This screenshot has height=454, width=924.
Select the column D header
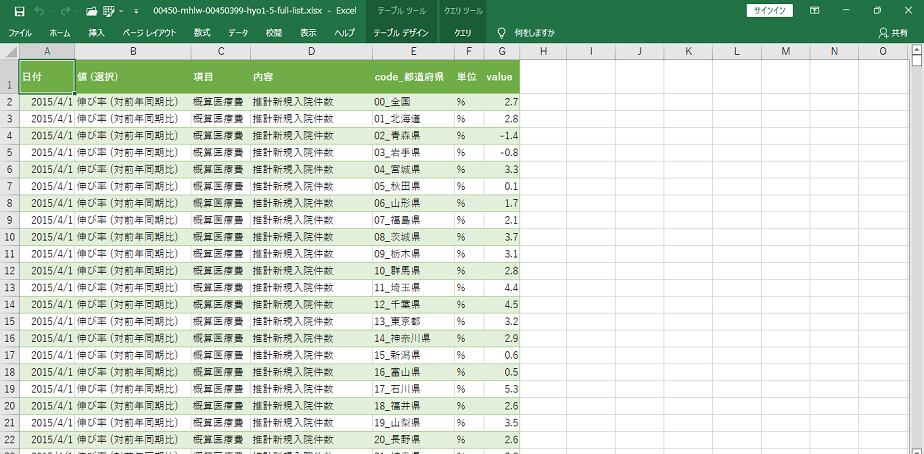(x=310, y=51)
